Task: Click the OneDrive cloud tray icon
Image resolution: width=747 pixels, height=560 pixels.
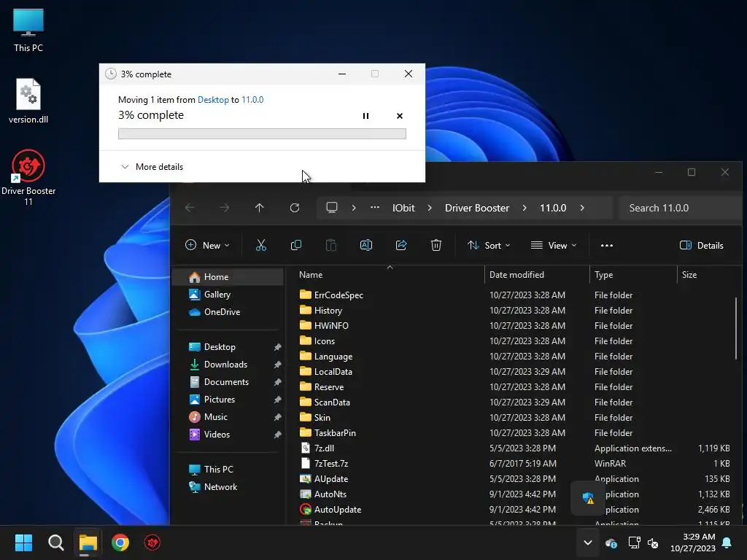Action: [x=611, y=542]
